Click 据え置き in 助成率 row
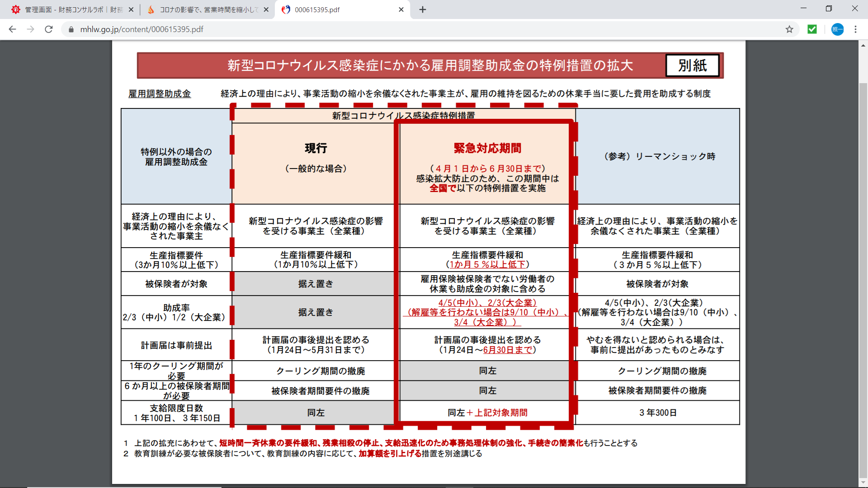The width and height of the screenshot is (868, 488). click(316, 312)
